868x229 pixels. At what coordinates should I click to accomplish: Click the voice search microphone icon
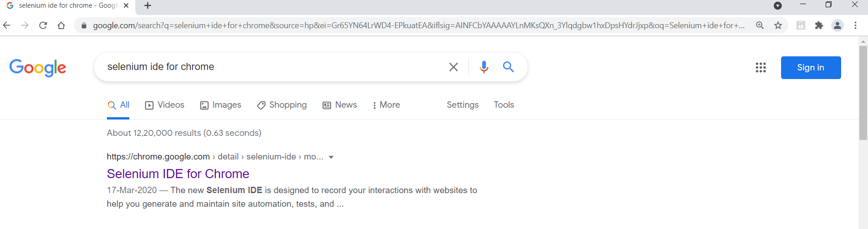pos(484,67)
